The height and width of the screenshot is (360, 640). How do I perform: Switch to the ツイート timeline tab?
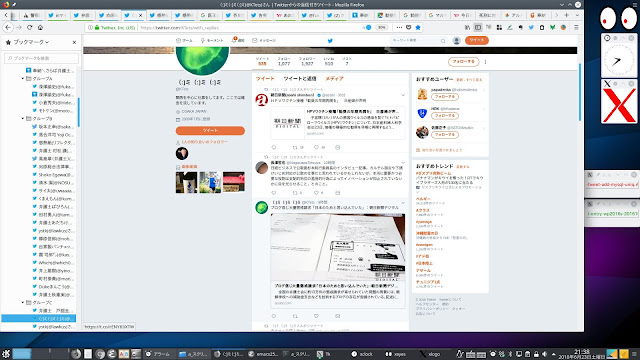click(265, 78)
